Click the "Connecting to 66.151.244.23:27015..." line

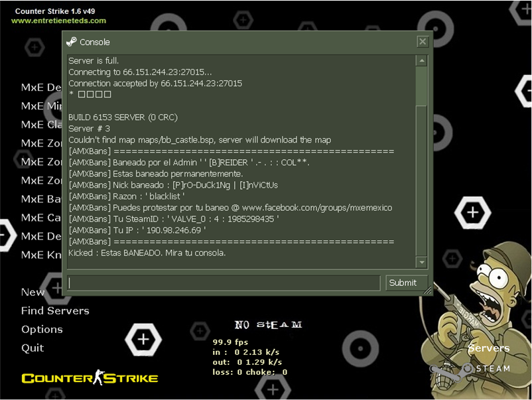(140, 72)
